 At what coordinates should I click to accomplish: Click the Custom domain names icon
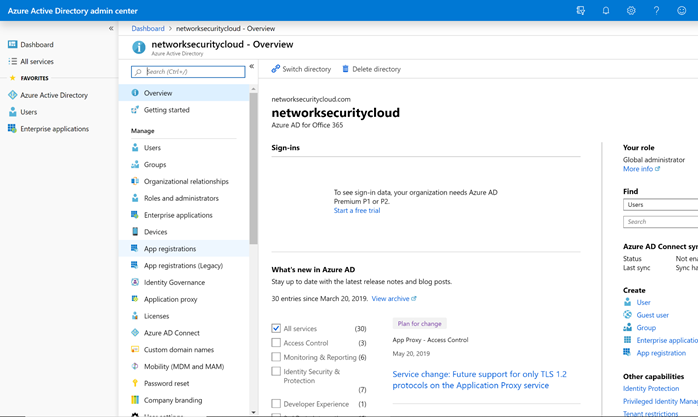click(135, 349)
